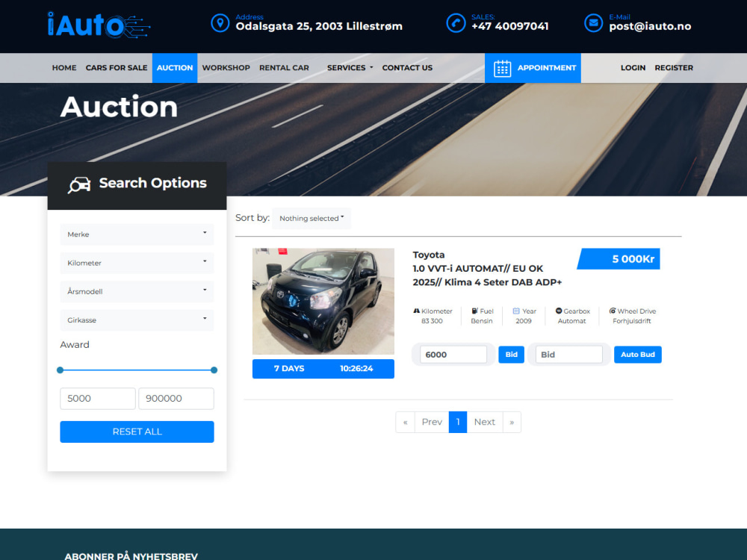
Task: Click the post@iauto.no email address
Action: (x=650, y=26)
